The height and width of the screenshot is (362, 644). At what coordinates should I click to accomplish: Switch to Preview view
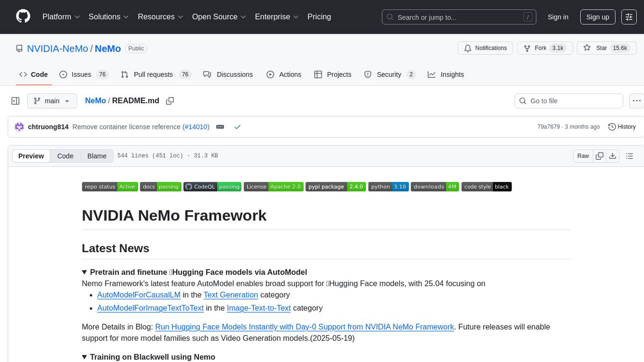coord(31,156)
